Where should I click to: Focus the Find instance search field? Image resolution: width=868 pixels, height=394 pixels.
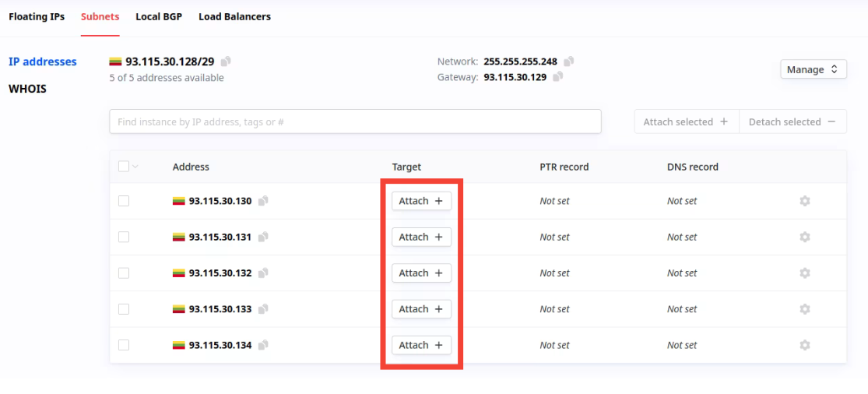[x=355, y=121]
